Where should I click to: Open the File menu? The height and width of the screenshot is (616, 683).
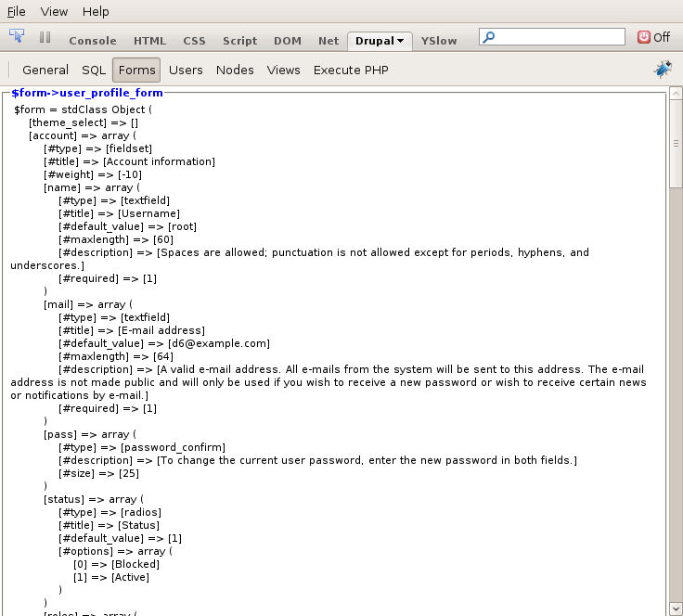[17, 12]
